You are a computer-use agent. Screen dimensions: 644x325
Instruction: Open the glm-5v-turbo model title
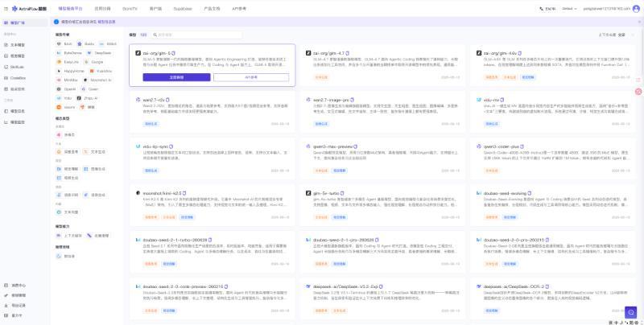point(326,193)
